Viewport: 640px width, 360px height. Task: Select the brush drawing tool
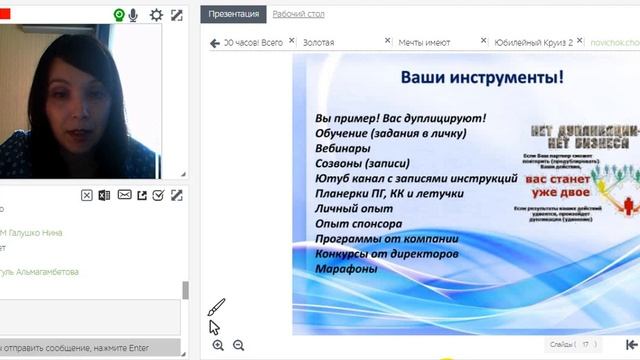(216, 307)
